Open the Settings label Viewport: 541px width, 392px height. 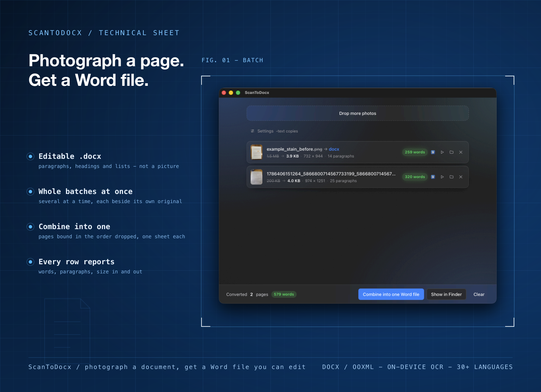[265, 131]
